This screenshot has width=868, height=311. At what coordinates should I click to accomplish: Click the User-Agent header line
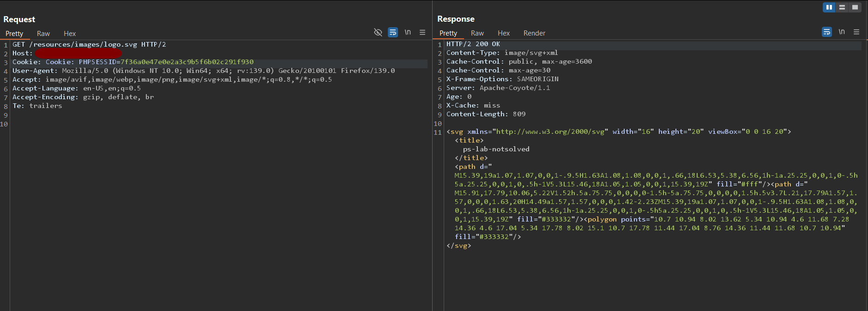[x=204, y=71]
